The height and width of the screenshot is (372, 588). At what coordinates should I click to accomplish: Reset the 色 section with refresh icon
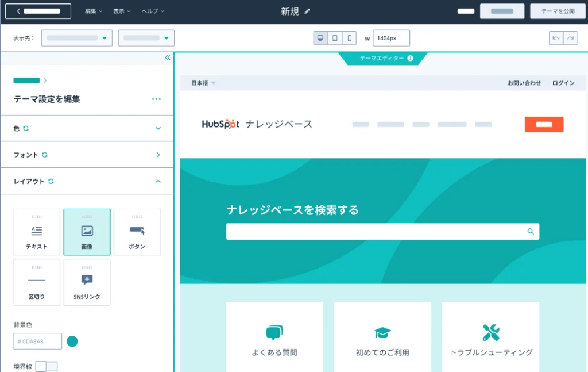(x=26, y=128)
